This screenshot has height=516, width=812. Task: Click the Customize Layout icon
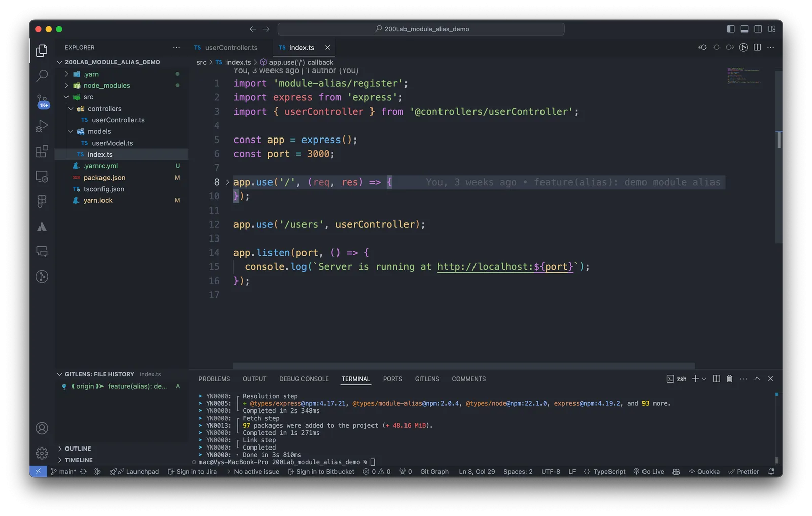coord(772,29)
